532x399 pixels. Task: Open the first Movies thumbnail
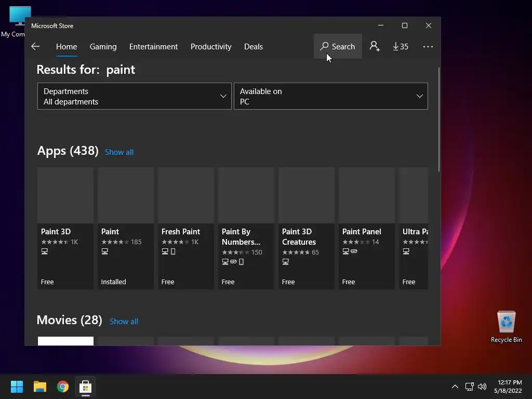(x=65, y=341)
